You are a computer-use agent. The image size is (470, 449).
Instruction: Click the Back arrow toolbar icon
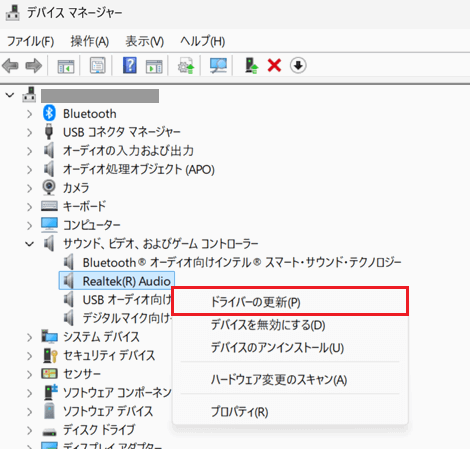[10, 66]
